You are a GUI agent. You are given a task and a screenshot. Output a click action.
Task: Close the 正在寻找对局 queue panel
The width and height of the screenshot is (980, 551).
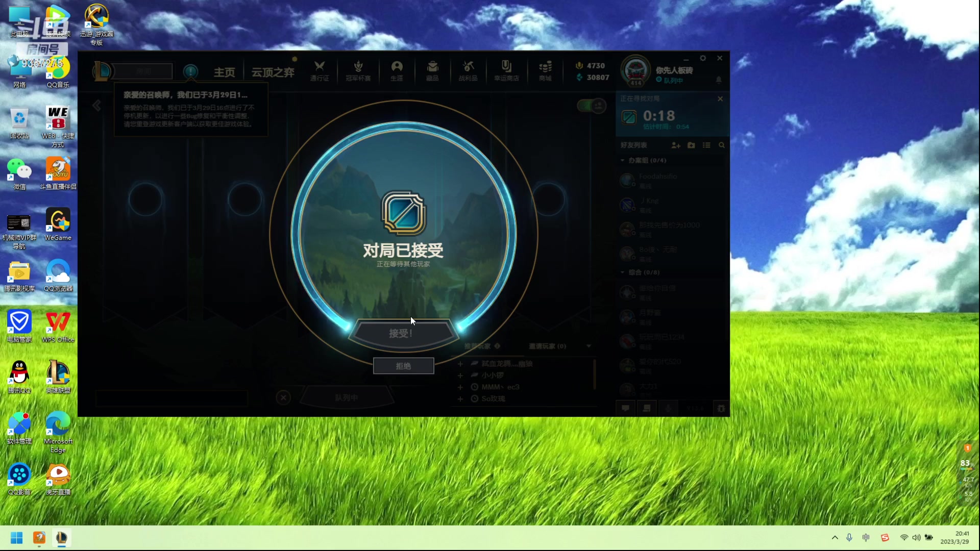pos(720,98)
